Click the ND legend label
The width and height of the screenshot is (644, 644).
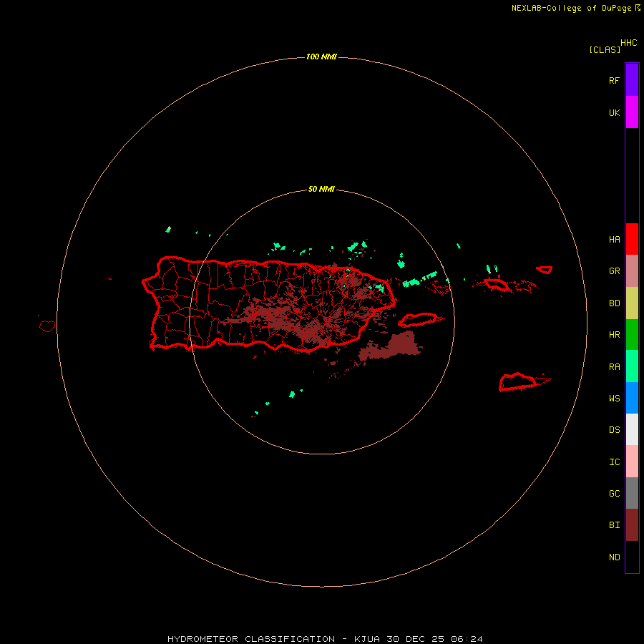point(614,557)
